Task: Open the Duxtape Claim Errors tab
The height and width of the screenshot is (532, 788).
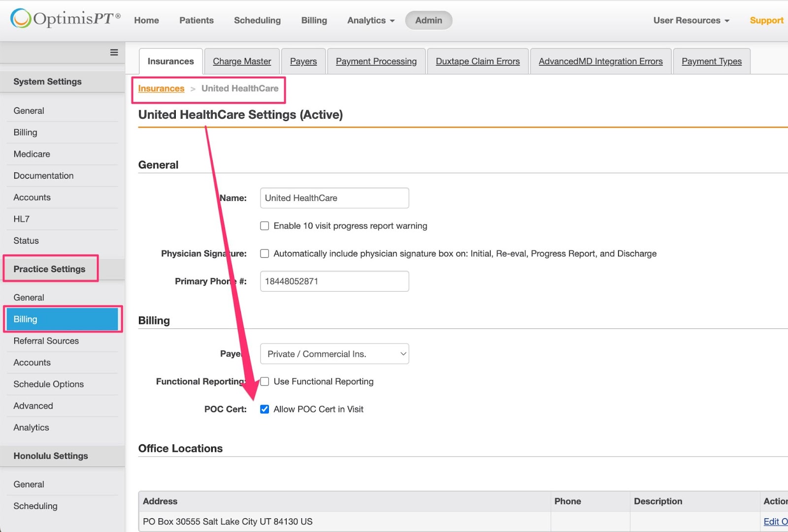Action: (478, 61)
